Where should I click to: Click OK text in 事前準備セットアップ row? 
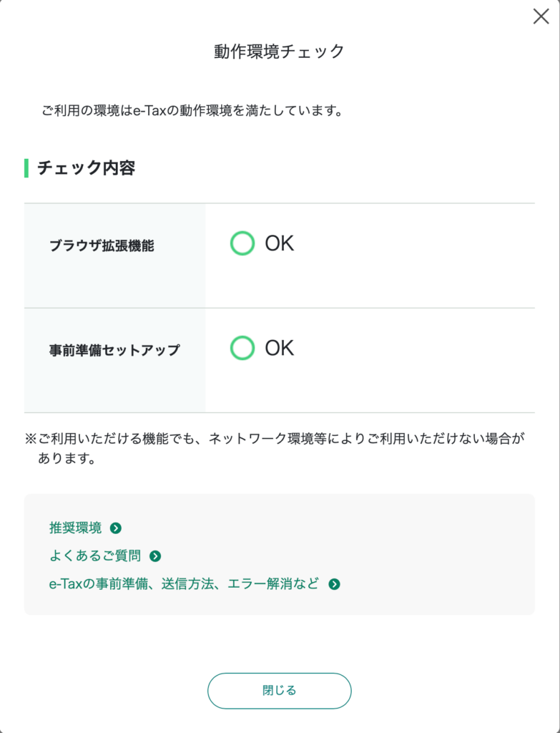(x=280, y=348)
